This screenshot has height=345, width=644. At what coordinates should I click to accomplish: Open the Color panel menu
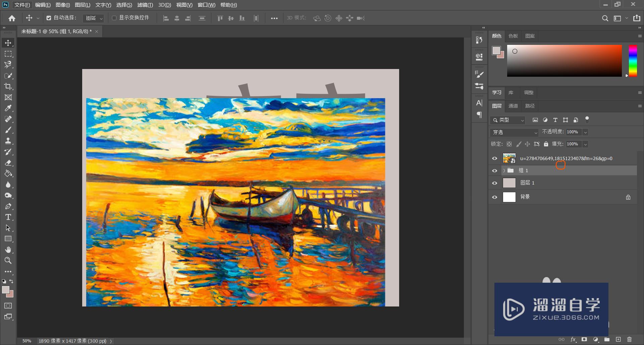[x=640, y=36]
